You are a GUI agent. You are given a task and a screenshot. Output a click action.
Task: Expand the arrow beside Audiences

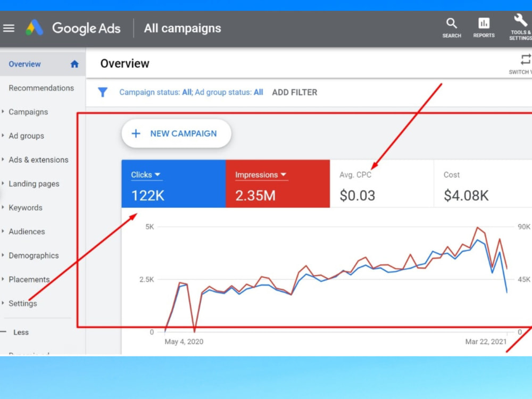tap(3, 231)
